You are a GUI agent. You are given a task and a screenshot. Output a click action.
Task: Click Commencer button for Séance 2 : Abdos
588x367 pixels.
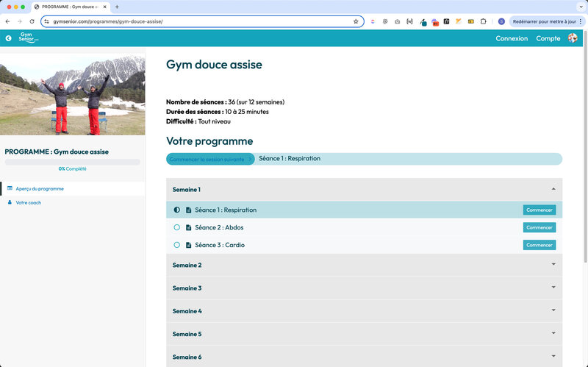539,227
